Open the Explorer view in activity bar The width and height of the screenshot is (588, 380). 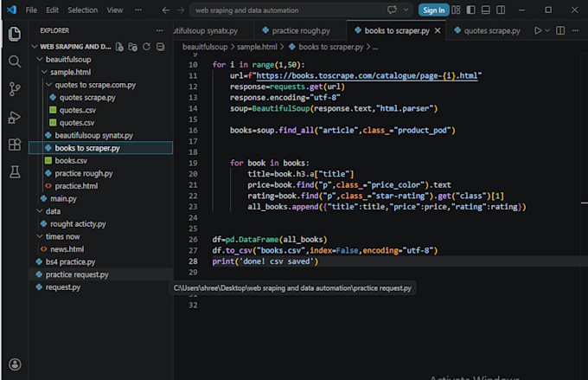coord(15,34)
